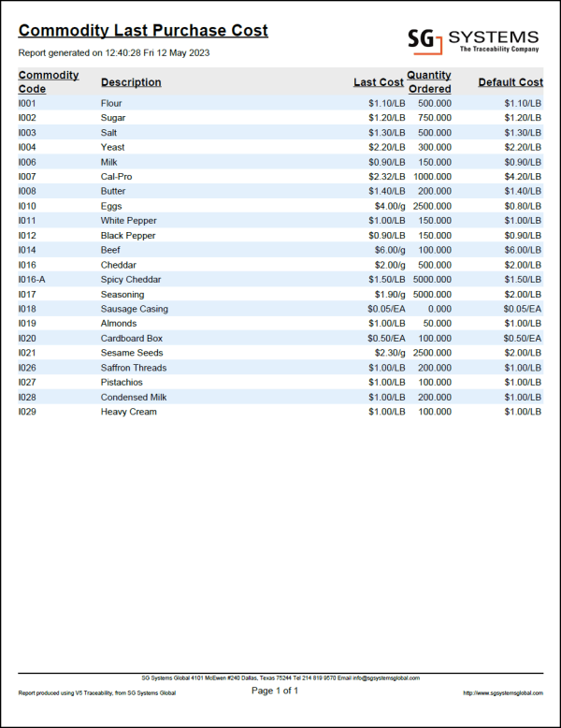Viewport: 561px width, 728px height.
Task: Click the Heavy Cream description cell
Action: [128, 412]
